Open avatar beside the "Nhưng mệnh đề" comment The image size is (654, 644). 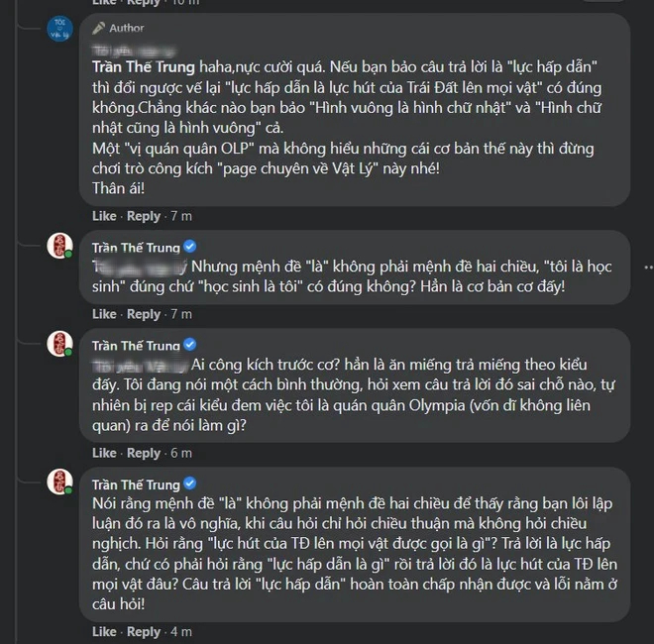[59, 246]
